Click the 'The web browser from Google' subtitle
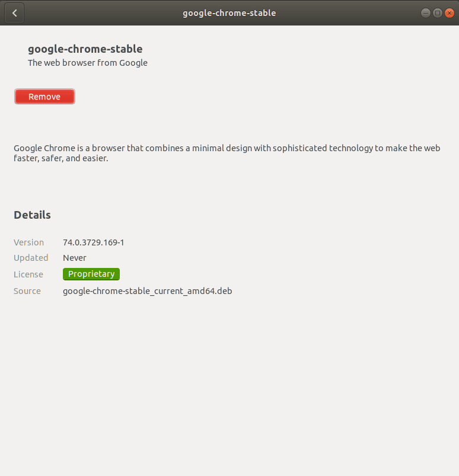The height and width of the screenshot is (476, 459). [88, 63]
